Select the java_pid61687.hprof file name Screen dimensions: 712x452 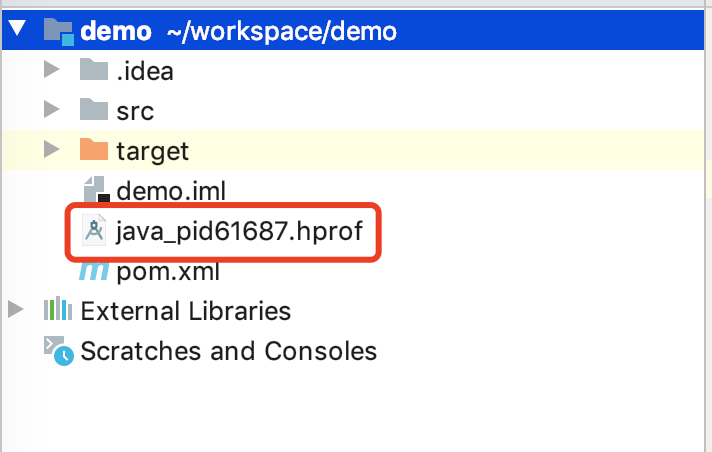[239, 232]
